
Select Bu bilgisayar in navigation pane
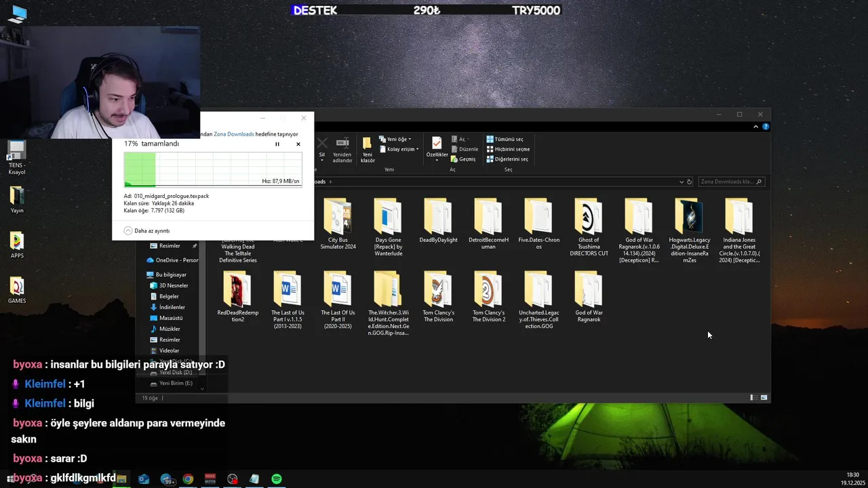click(x=167, y=274)
